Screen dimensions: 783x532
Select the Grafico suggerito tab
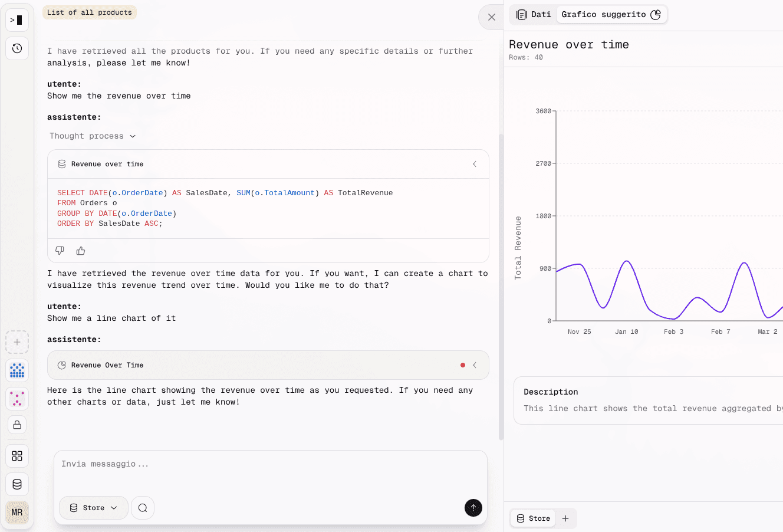607,14
